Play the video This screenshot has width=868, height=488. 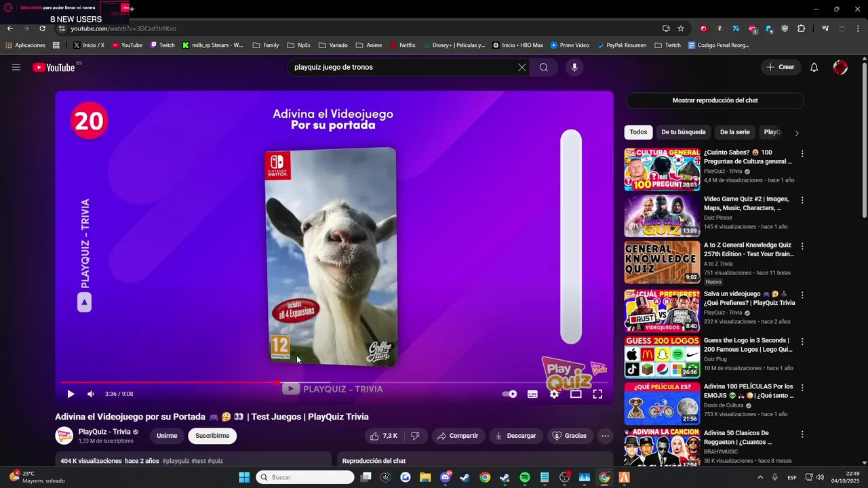71,394
